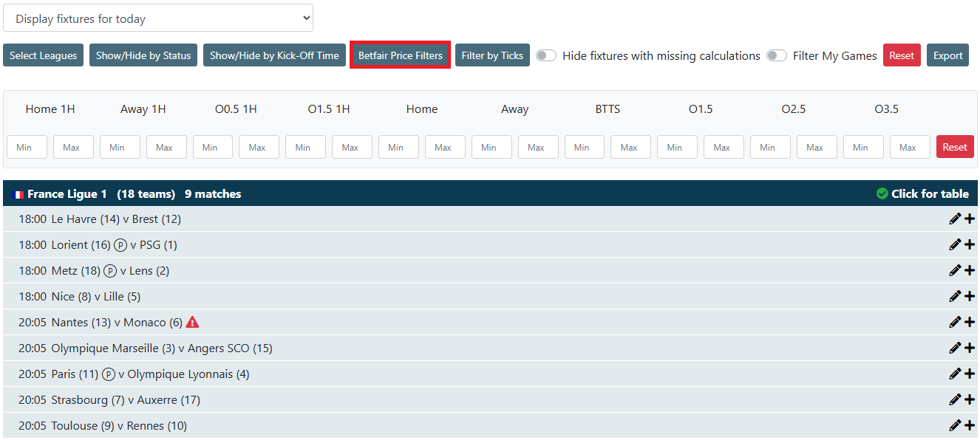Click the pencil icon for Olympique Marseille v Angers
The width and height of the screenshot is (980, 440).
(x=955, y=348)
